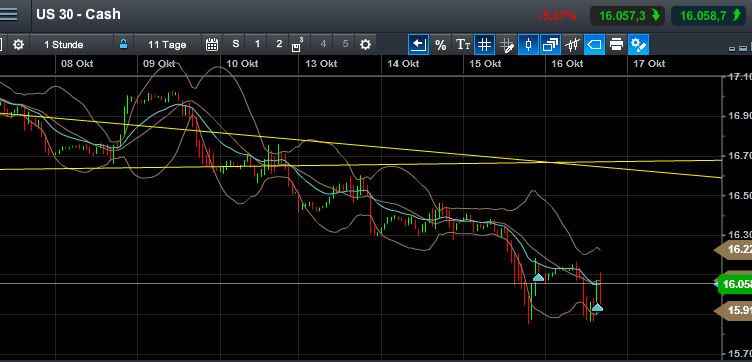Click the 16.057,3 sell price button
The image size is (752, 362).
coord(627,15)
